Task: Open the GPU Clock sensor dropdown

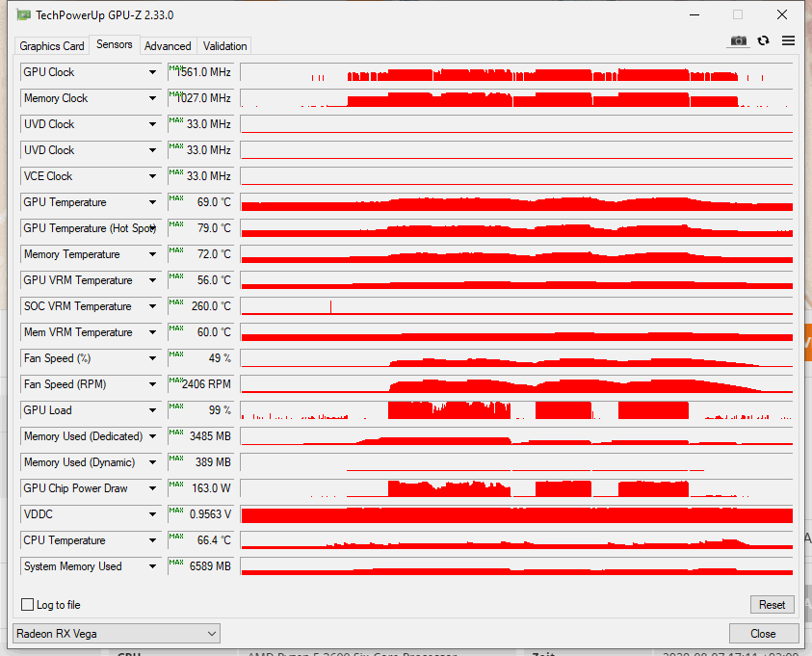Action: [x=153, y=72]
